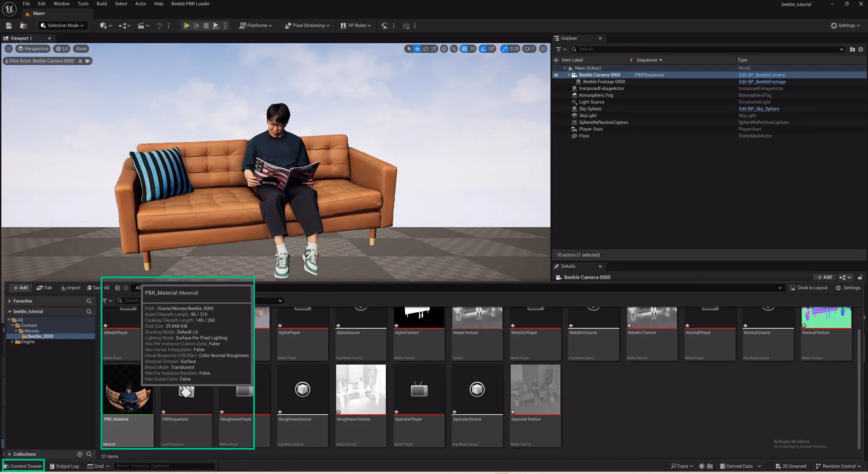The width and height of the screenshot is (868, 474).
Task: Toggle visibility of Beeble Camera 0000
Action: (x=556, y=75)
